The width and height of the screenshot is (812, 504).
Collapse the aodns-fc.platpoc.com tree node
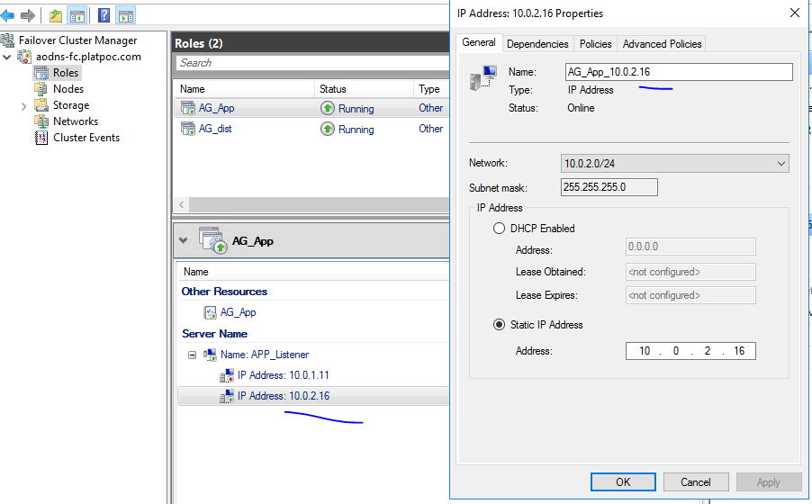point(6,57)
